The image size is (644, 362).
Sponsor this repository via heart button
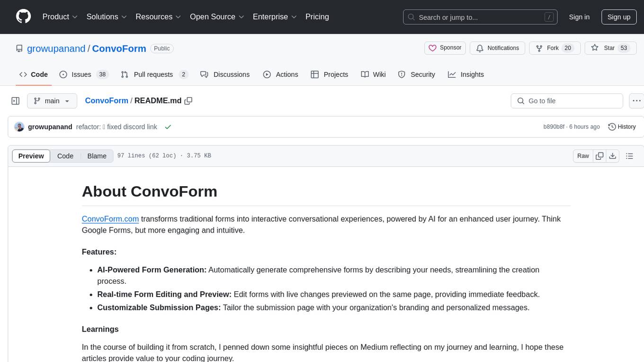[445, 48]
